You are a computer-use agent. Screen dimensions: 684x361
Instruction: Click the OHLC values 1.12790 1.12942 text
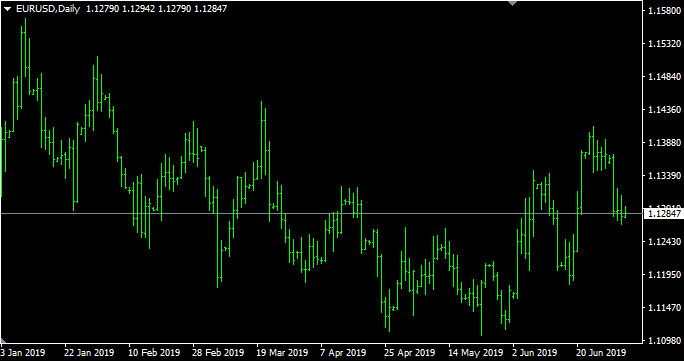[120, 9]
